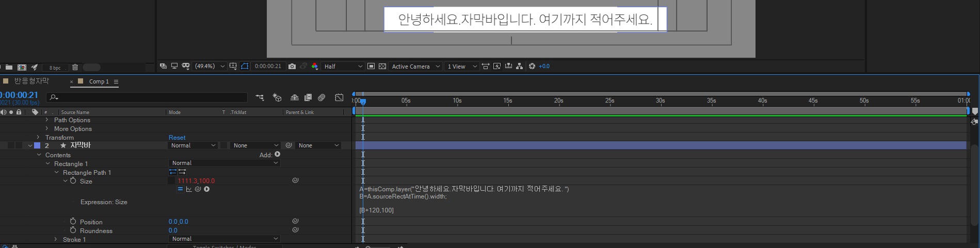This screenshot has width=980, height=248.
Task: Close the Comp 1 tab with the x
Action: 72,81
